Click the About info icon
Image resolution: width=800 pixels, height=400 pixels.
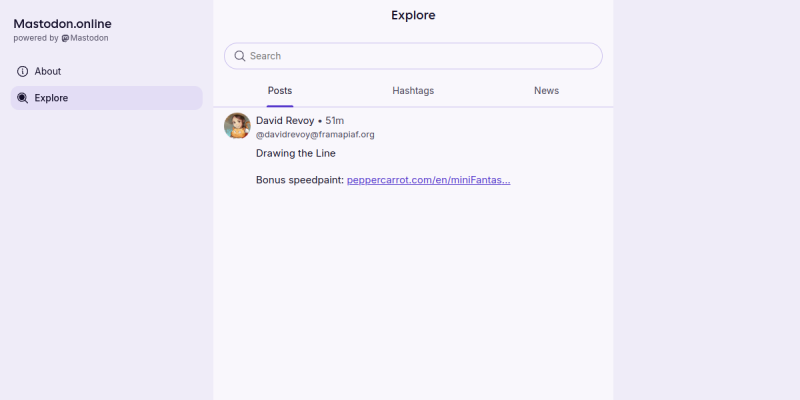22,71
